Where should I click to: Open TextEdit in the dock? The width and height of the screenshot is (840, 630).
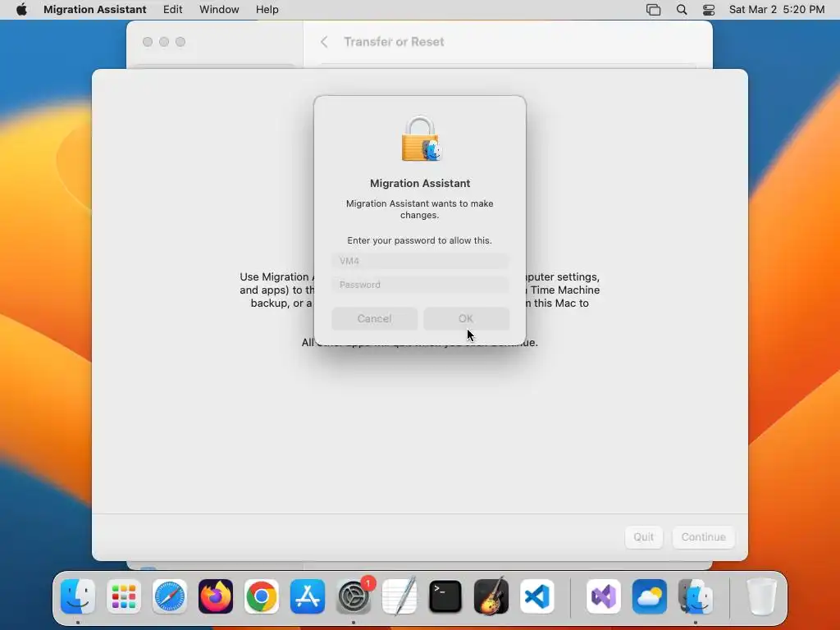399,596
